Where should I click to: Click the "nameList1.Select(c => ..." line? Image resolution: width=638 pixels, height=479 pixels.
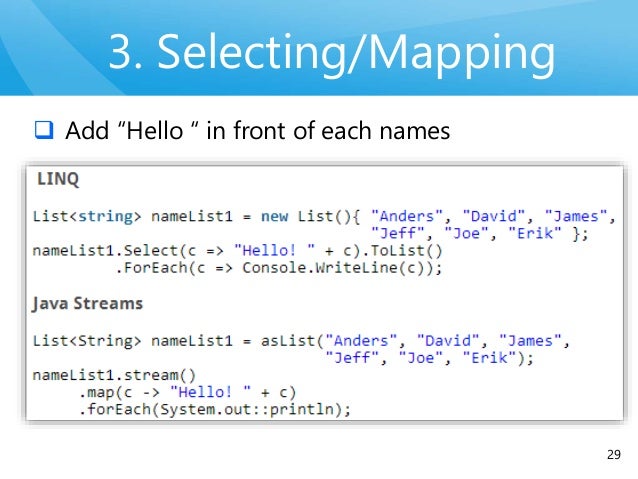pyautogui.click(x=237, y=251)
